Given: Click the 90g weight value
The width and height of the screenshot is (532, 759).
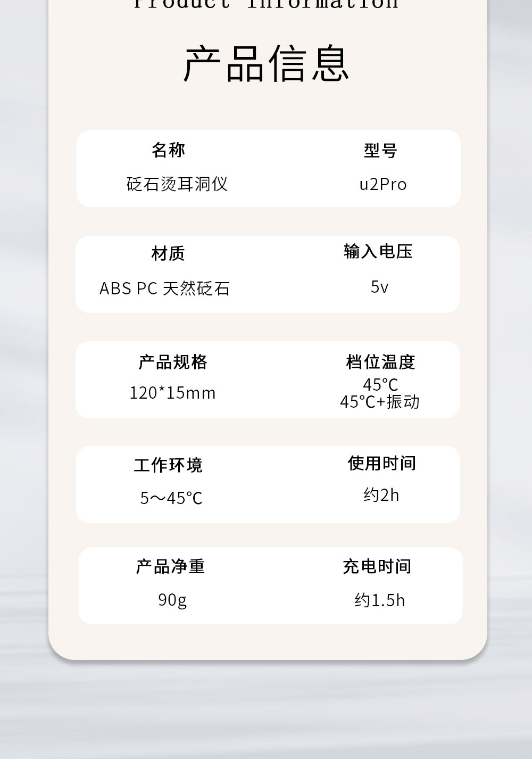Looking at the screenshot, I should pos(172,600).
